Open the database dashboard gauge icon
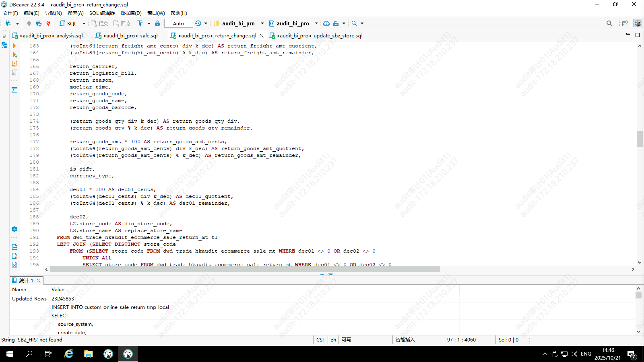This screenshot has height=362, width=644. [326, 23]
